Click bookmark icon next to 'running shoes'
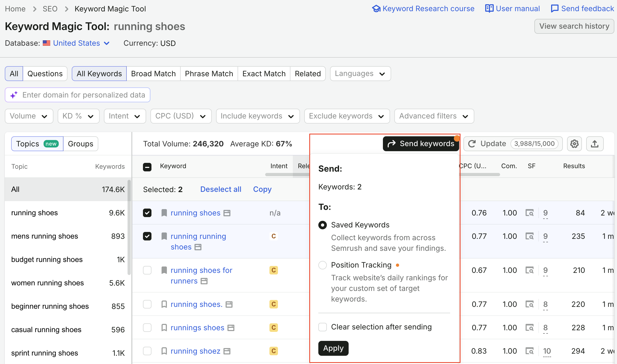The height and width of the screenshot is (364, 617). (164, 213)
